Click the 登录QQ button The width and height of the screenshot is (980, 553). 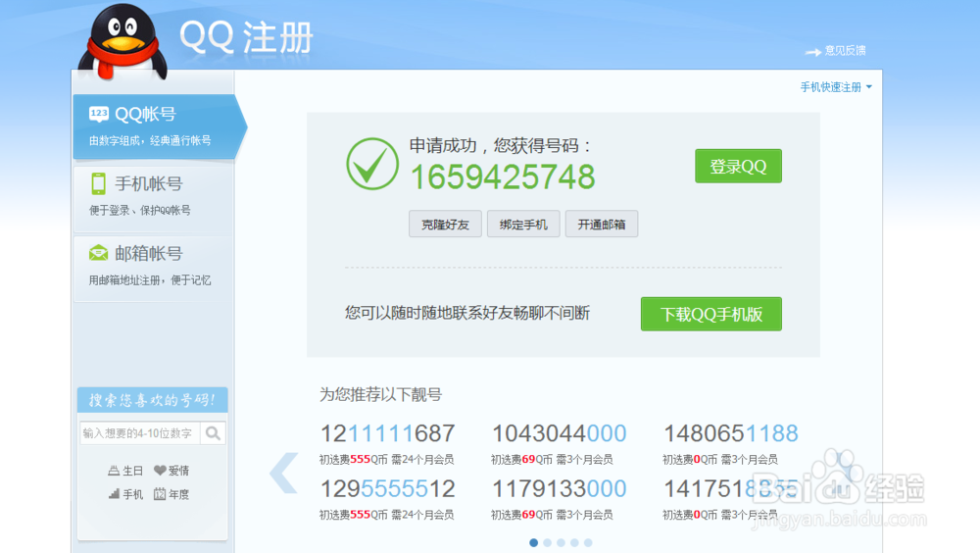[738, 167]
